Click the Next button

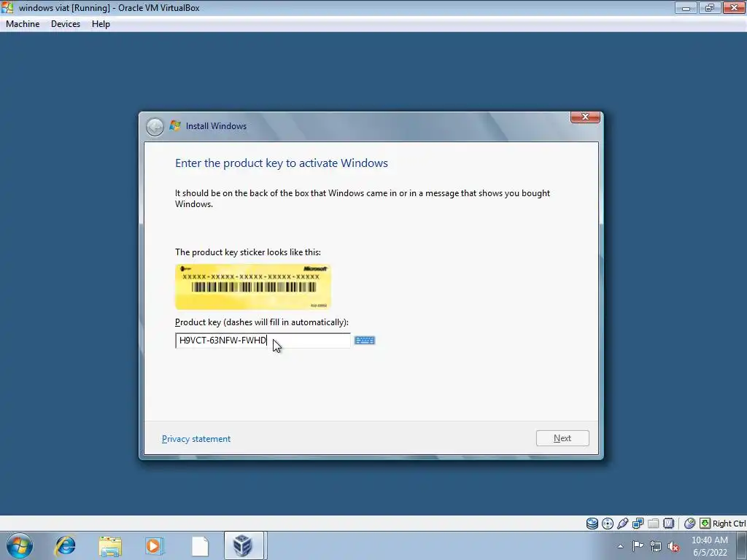coord(562,438)
